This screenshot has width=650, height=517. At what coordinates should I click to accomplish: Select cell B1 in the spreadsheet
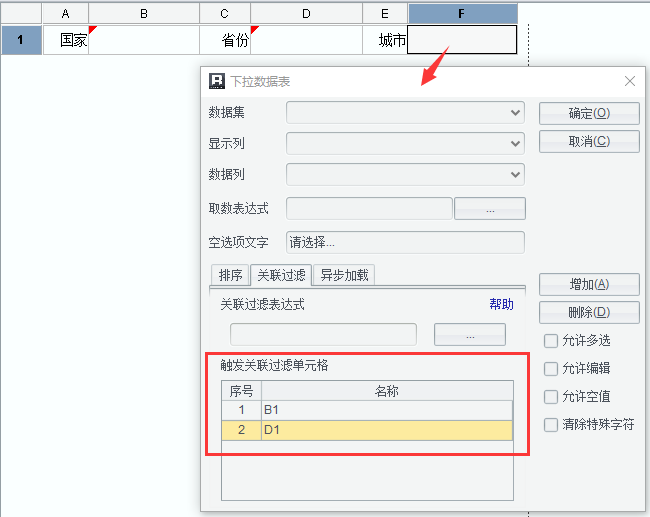(x=144, y=40)
